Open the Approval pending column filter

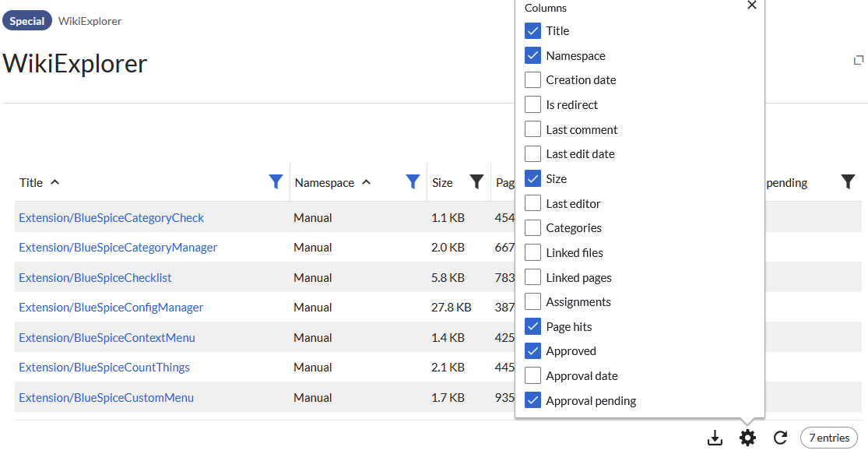tap(848, 182)
